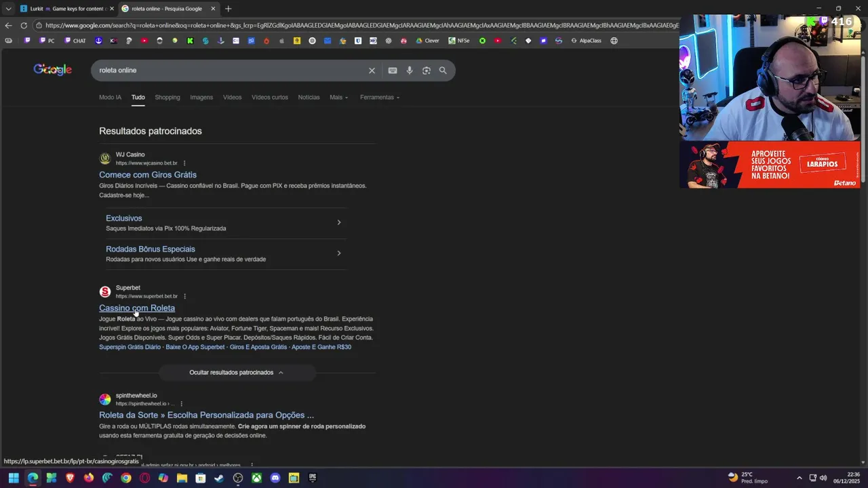This screenshot has height=488, width=868.
Task: Open Baixe O App Superbet link
Action: (195, 347)
